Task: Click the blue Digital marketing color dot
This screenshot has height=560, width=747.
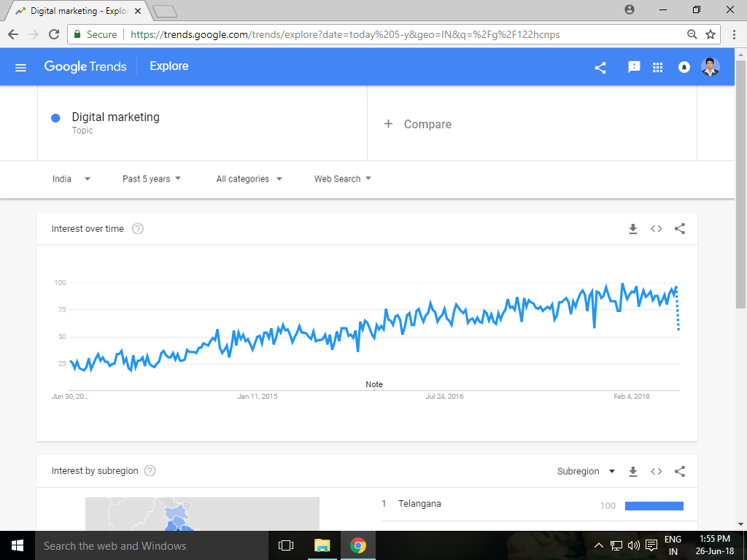Action: (55, 118)
